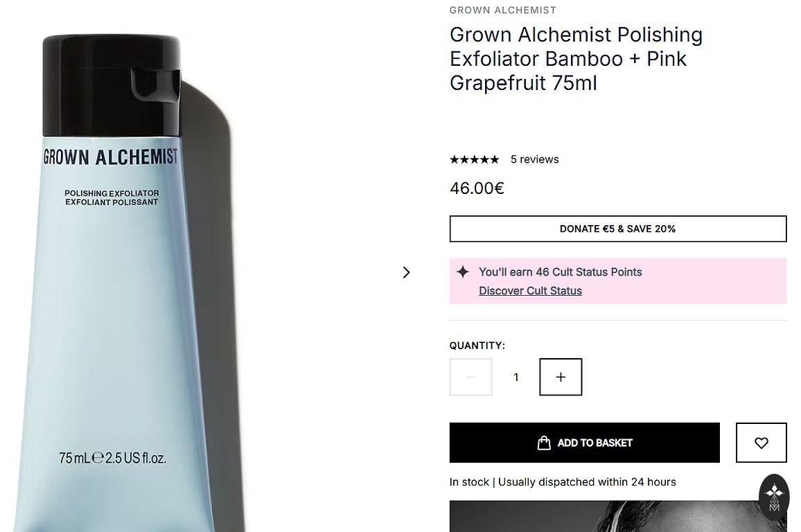Open the Discover Cult Status link
The height and width of the screenshot is (532, 801).
click(x=530, y=291)
